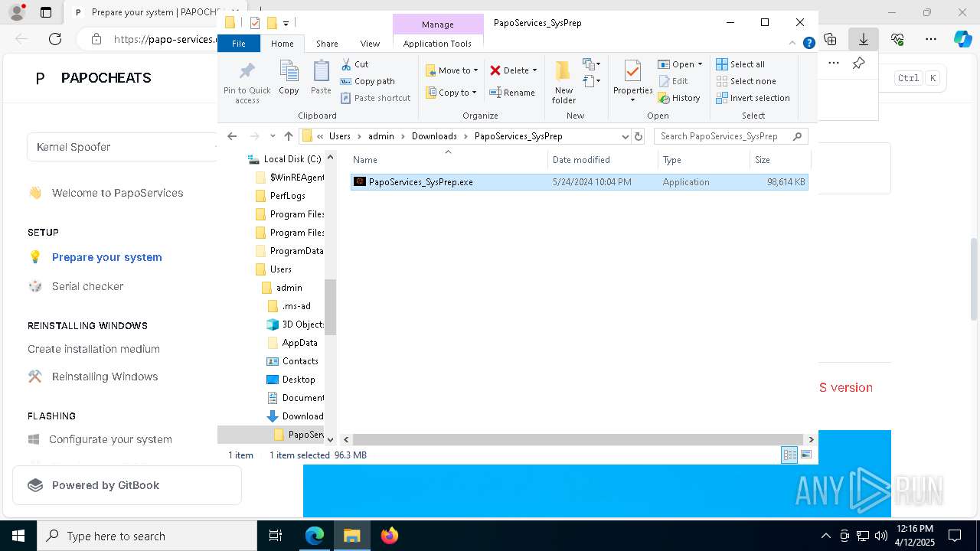Viewport: 980px width, 551px height.
Task: Collapse the ribbon with the chevron
Action: click(x=792, y=44)
